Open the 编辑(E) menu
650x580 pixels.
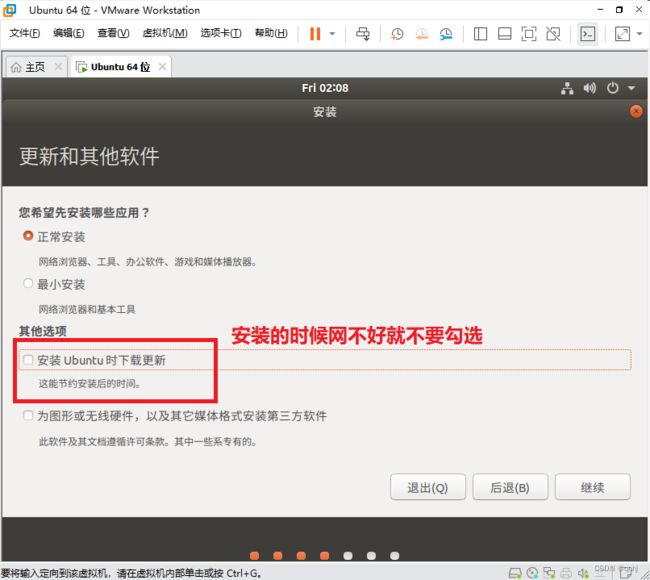[68, 33]
